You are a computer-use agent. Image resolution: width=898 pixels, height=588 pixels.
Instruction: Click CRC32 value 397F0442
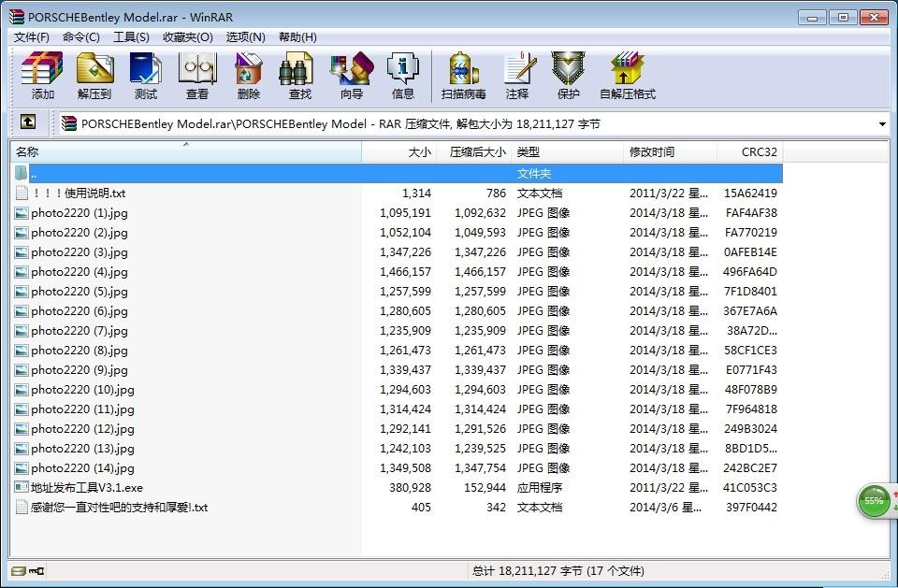point(751,508)
